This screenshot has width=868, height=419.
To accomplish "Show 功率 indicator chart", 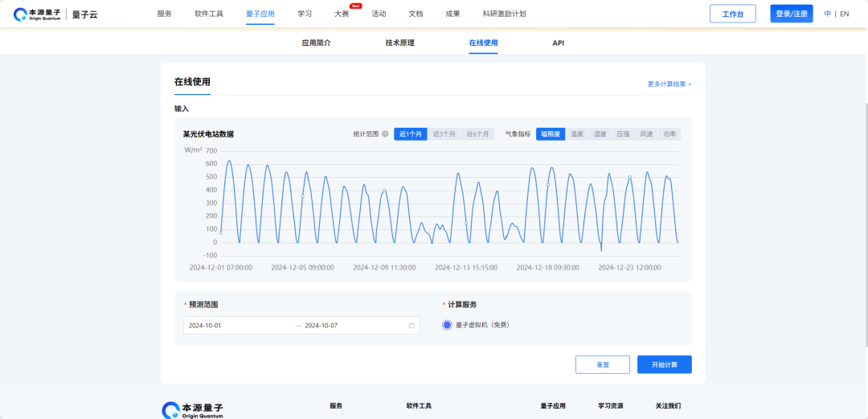I will coord(669,134).
